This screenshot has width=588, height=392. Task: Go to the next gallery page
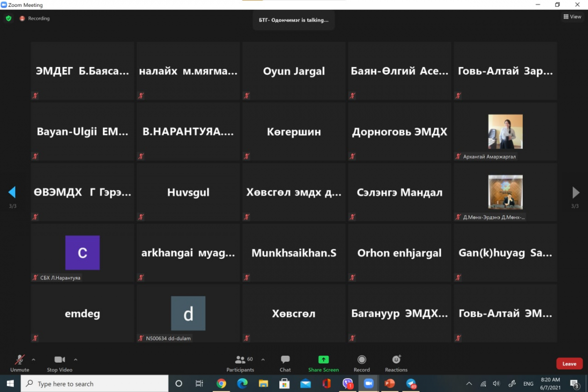576,192
